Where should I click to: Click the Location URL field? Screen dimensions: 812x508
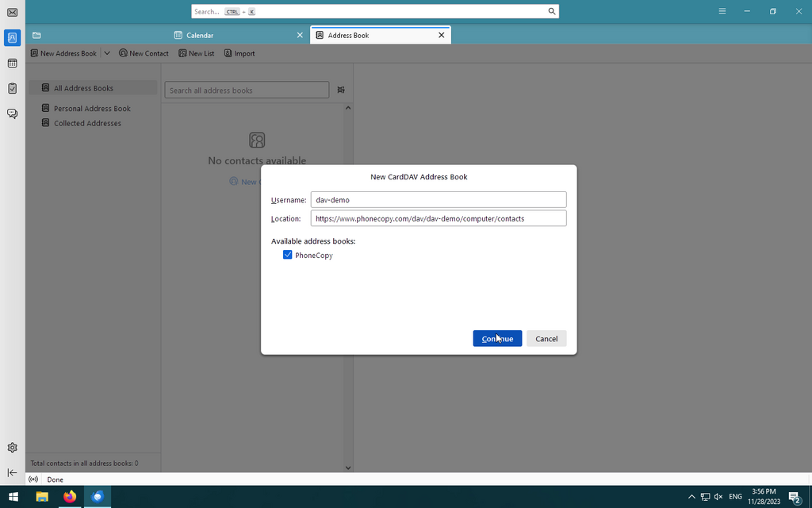pyautogui.click(x=438, y=218)
